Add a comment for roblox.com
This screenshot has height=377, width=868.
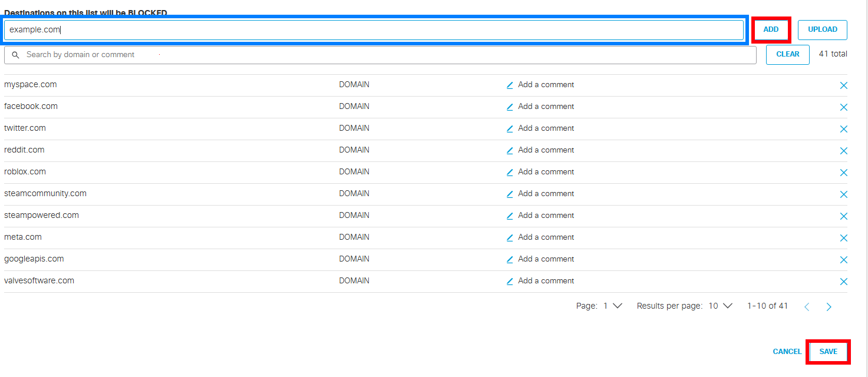[x=546, y=172]
